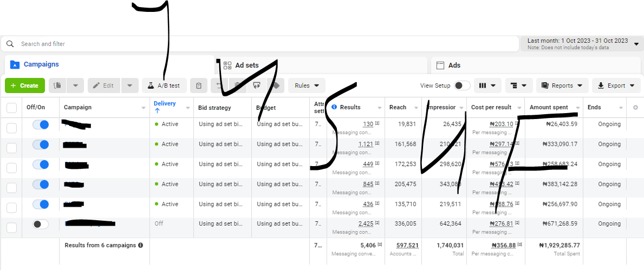Viewport: 644px width, 270px height.
Task: Tick the select-all checkbox in header
Action: point(11,108)
